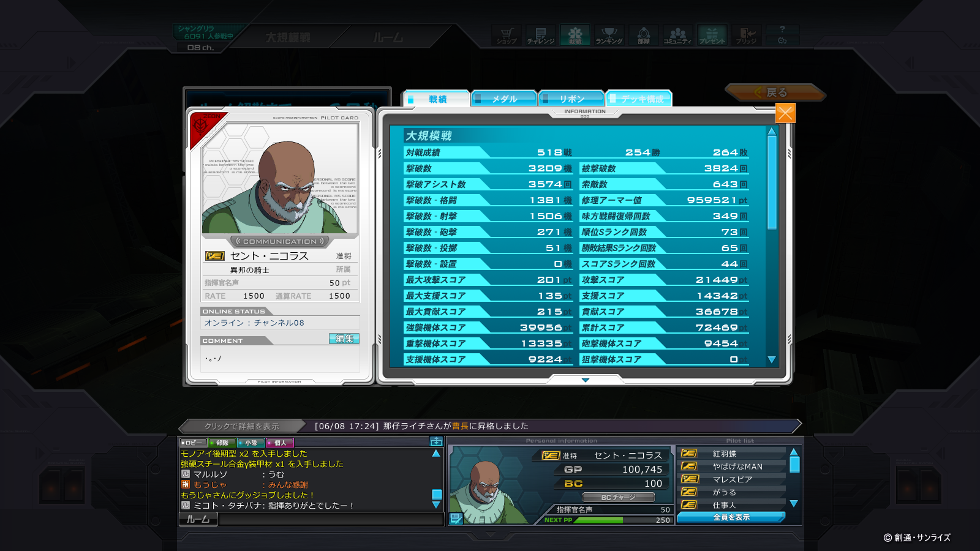This screenshot has height=551, width=980.
Task: Switch to the メダル tab
Action: coord(504,99)
